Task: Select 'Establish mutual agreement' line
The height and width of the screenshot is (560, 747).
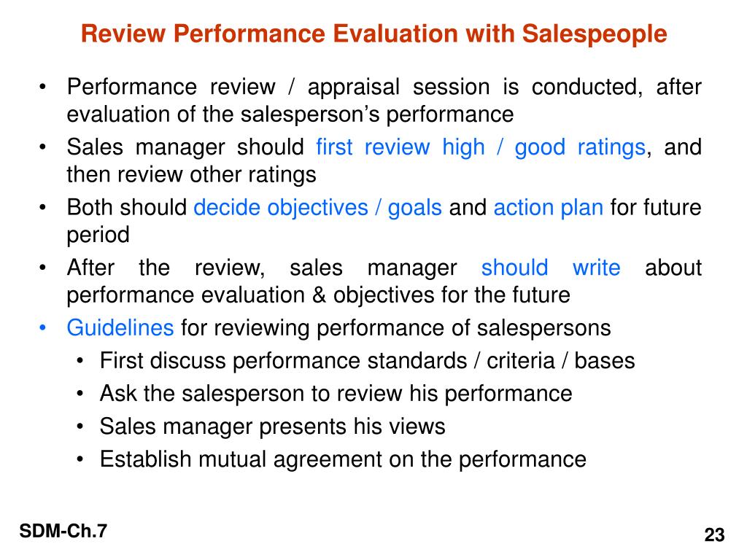Action: pyautogui.click(x=343, y=459)
